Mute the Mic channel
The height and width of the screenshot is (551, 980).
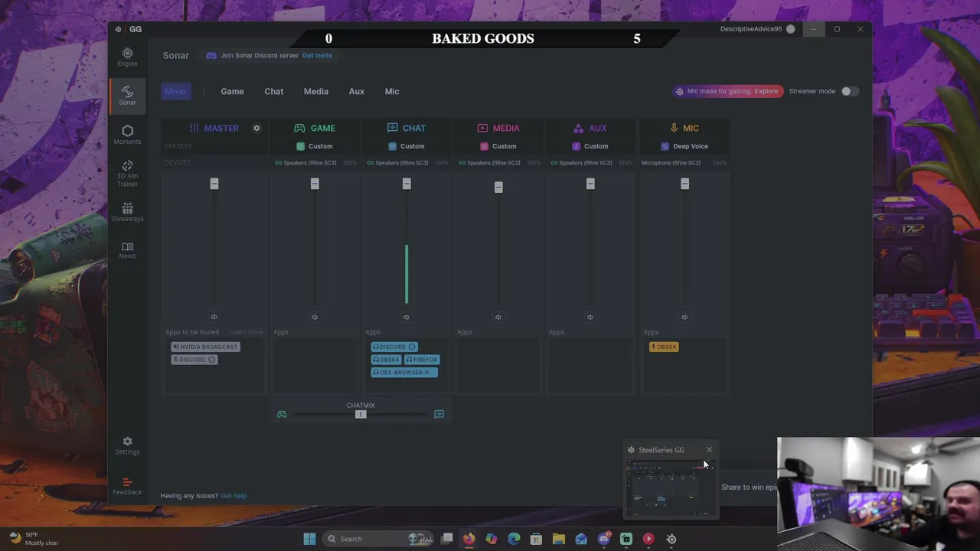pyautogui.click(x=684, y=317)
